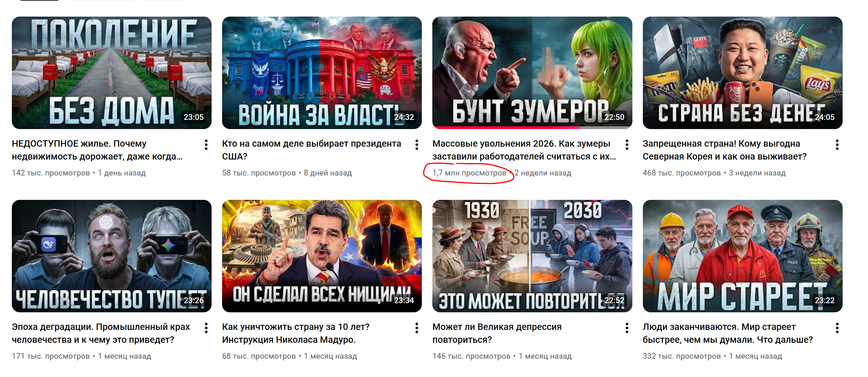Open options for Люди заканчиваются video
The height and width of the screenshot is (377, 868).
coord(837,328)
